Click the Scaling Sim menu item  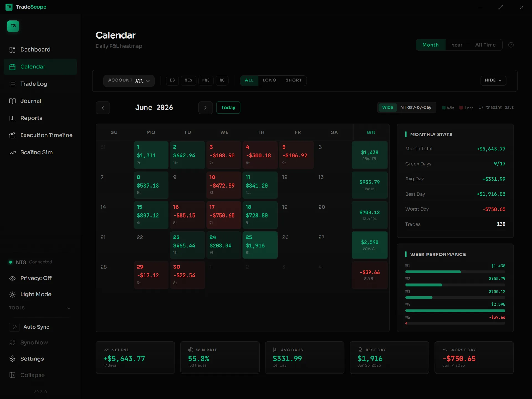pos(40,152)
